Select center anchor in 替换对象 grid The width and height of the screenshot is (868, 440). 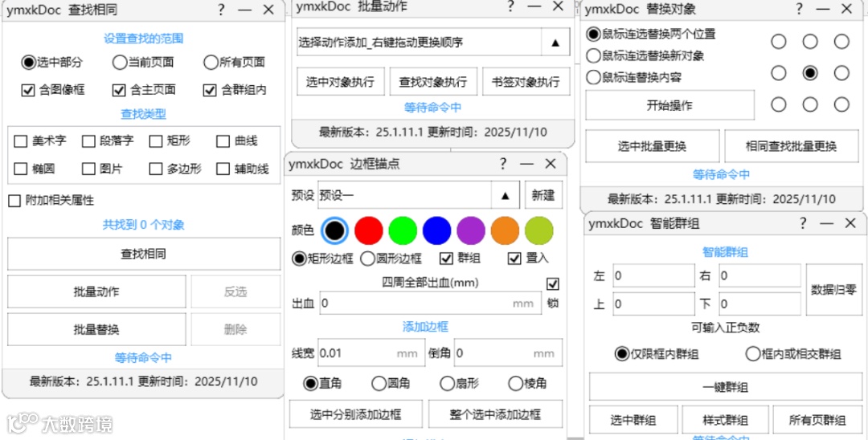point(810,73)
